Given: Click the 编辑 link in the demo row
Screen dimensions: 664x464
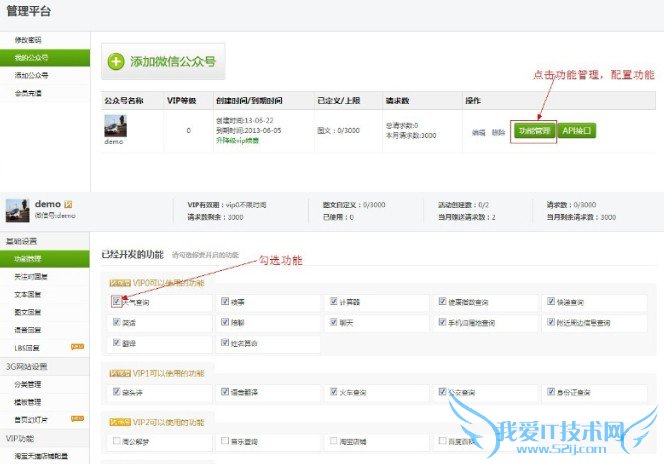Looking at the screenshot, I should (x=478, y=132).
